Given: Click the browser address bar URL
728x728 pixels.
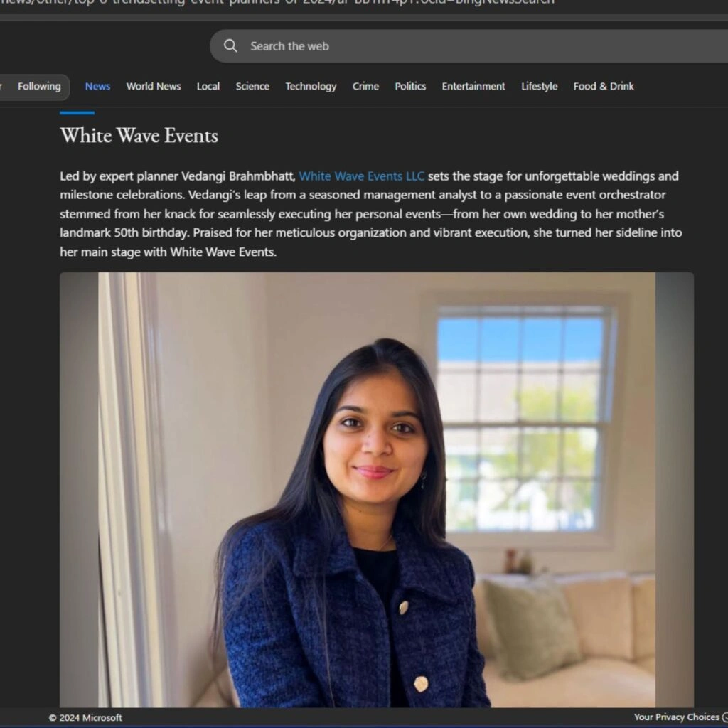Looking at the screenshot, I should [278, 2].
